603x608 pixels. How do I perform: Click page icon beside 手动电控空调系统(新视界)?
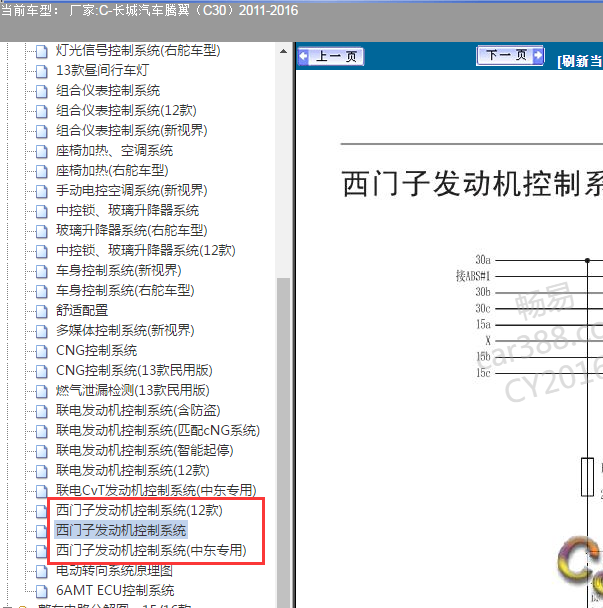pos(41,191)
